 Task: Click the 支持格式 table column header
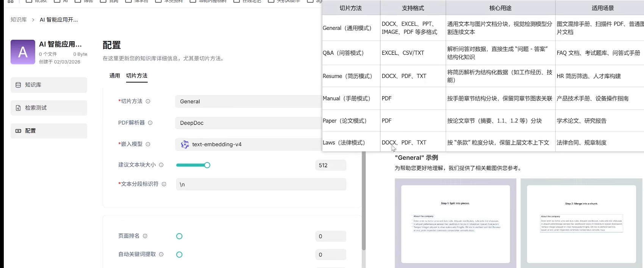(x=413, y=8)
